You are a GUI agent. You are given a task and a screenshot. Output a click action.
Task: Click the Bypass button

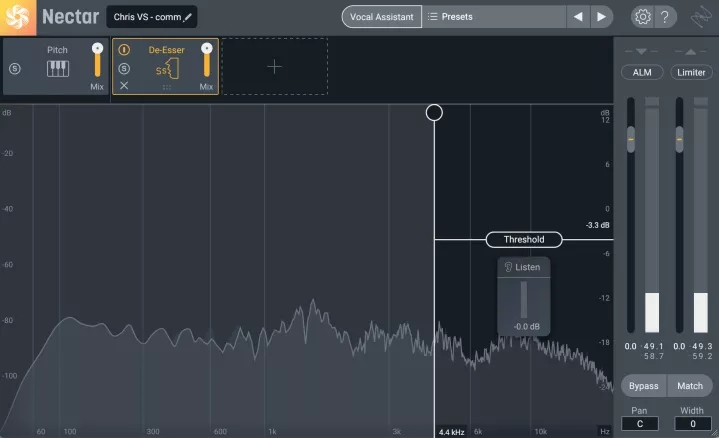(643, 386)
